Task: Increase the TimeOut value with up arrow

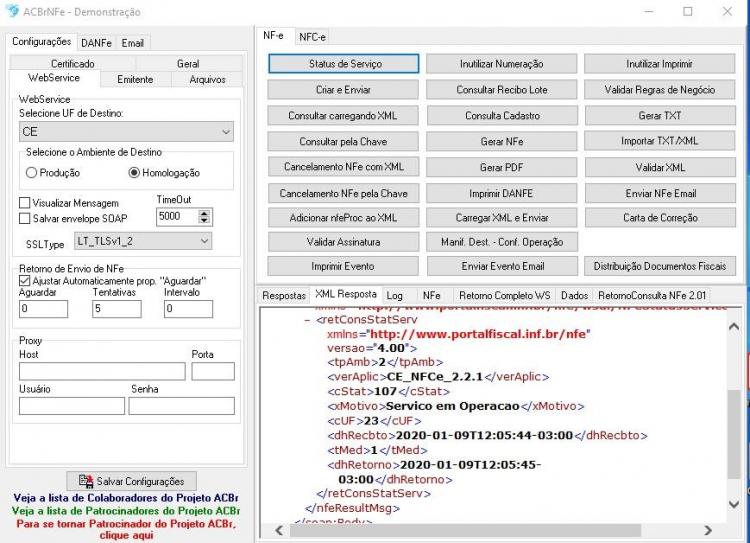Action: point(204,213)
